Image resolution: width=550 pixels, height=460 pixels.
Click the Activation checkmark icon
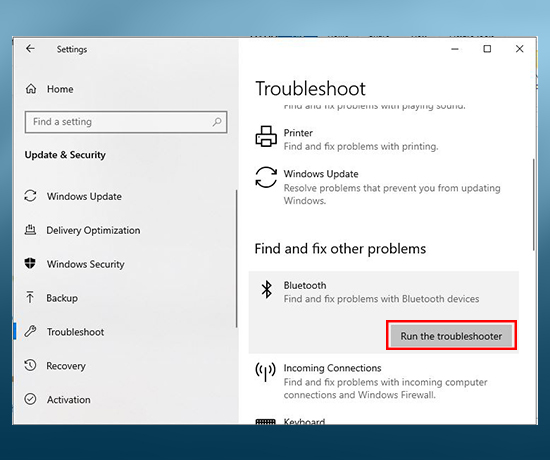pyautogui.click(x=30, y=399)
